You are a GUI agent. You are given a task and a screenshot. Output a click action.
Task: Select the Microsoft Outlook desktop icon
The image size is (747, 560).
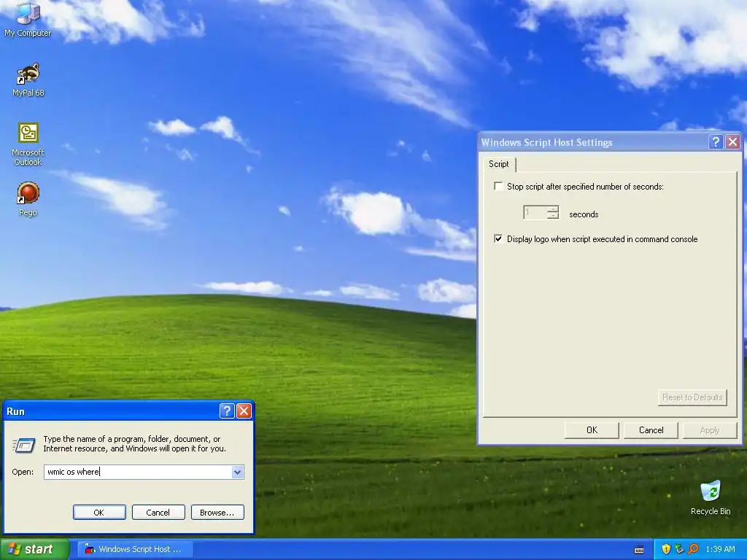click(28, 144)
